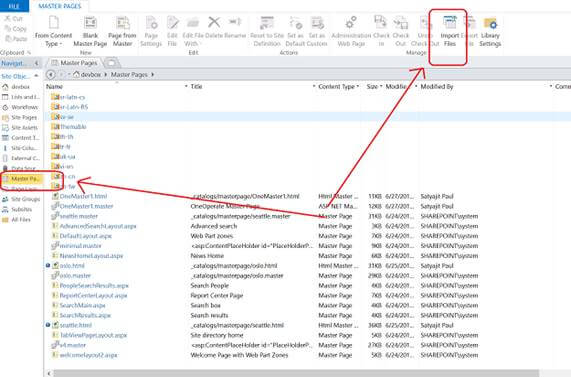
Task: Click Set as Custom icon
Action: tap(317, 23)
